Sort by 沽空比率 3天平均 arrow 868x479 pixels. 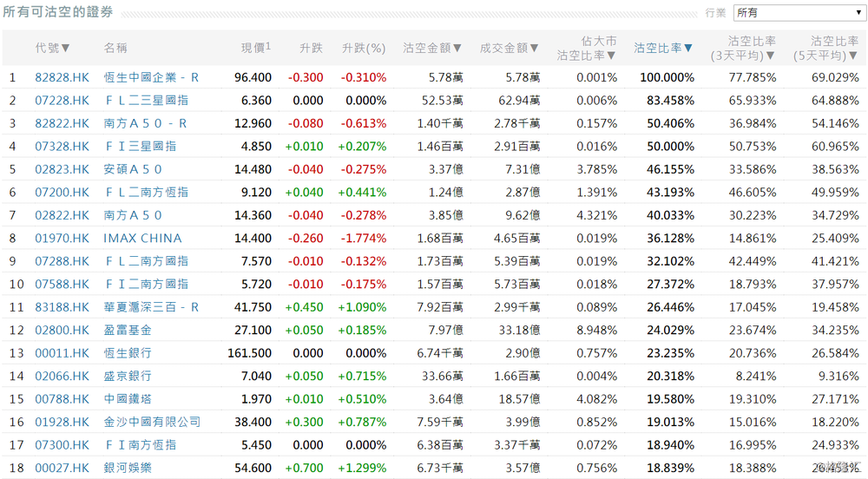[x=770, y=56]
